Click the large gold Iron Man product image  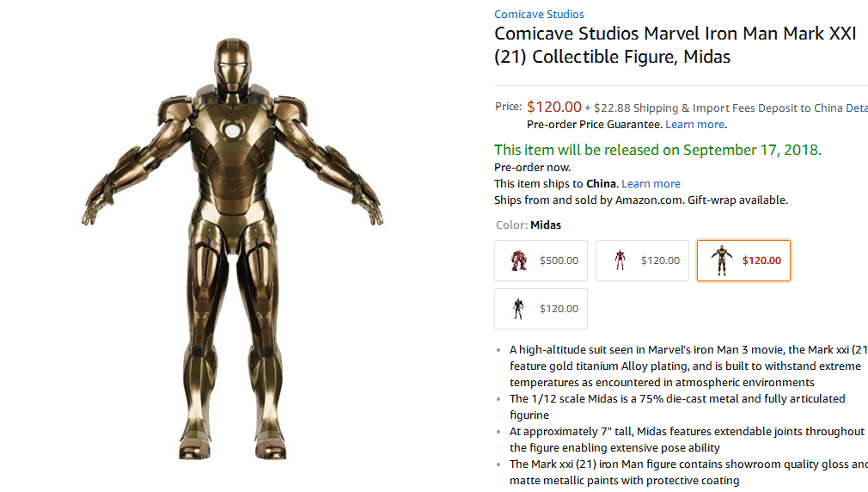coord(235,248)
